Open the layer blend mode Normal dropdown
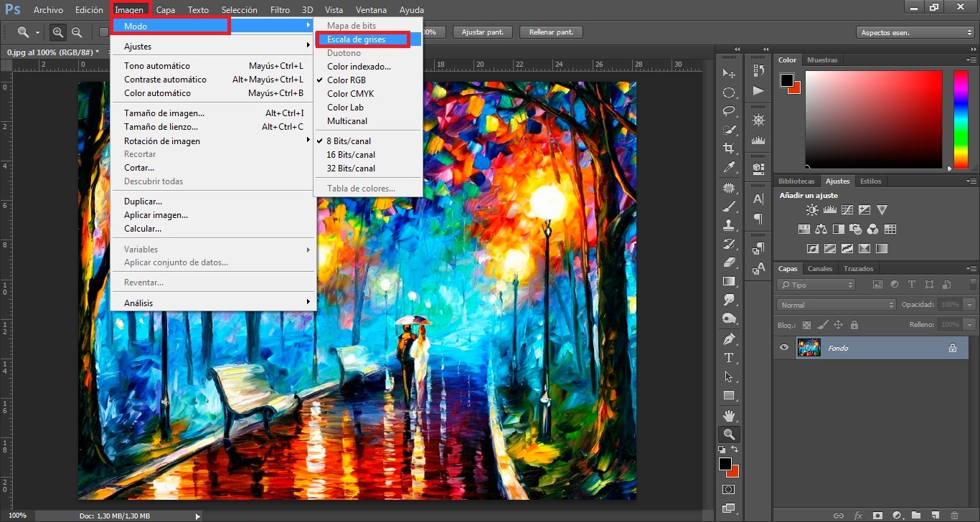The image size is (980, 522). pyautogui.click(x=837, y=305)
